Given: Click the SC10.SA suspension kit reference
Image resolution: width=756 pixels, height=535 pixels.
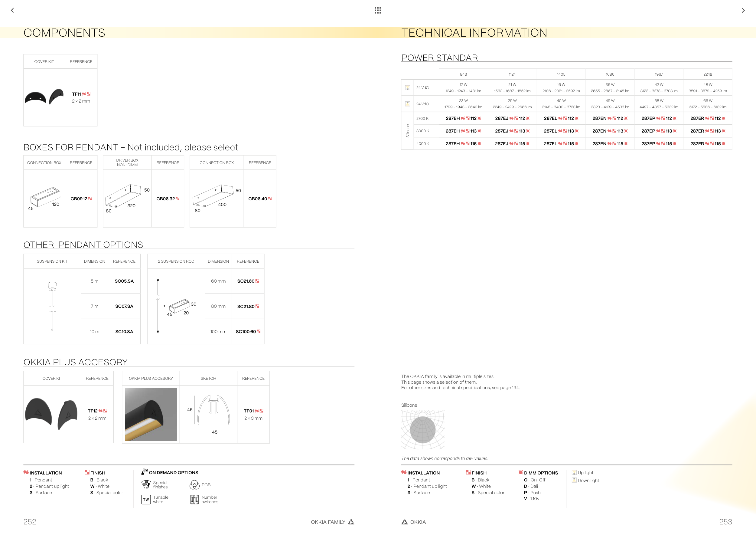Looking at the screenshot, I should (124, 331).
